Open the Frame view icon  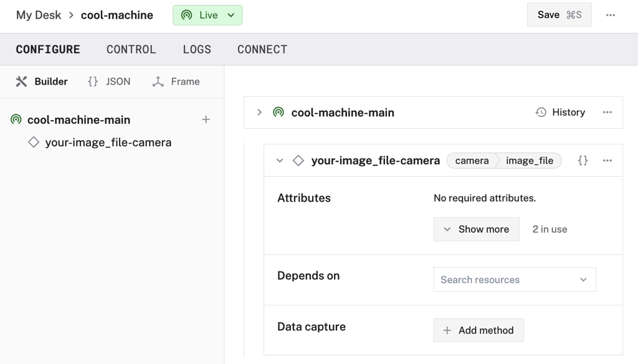[156, 81]
